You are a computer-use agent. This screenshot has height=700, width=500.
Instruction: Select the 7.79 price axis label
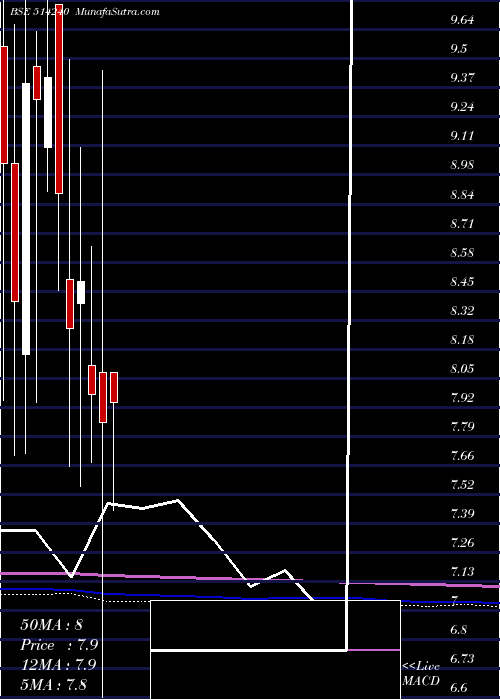462,427
